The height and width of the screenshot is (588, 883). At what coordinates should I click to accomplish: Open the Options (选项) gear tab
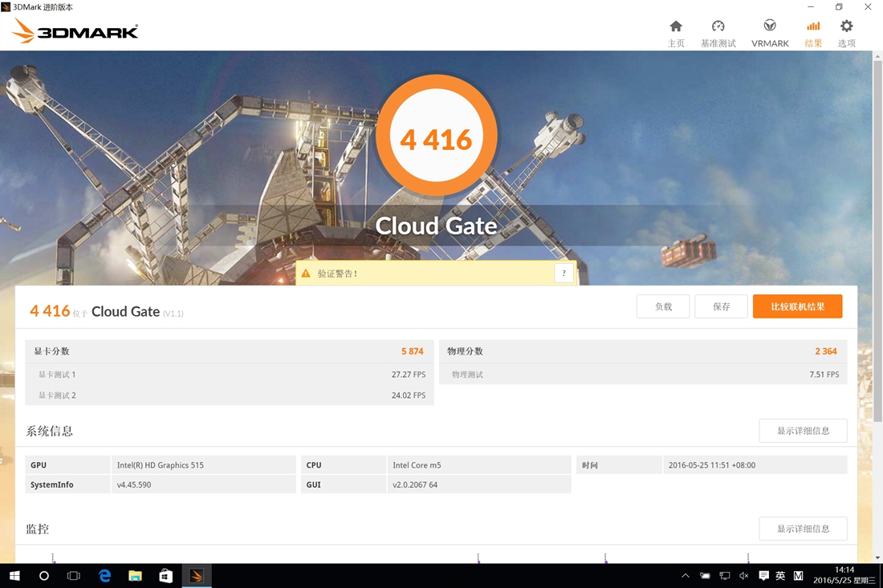pos(846,33)
